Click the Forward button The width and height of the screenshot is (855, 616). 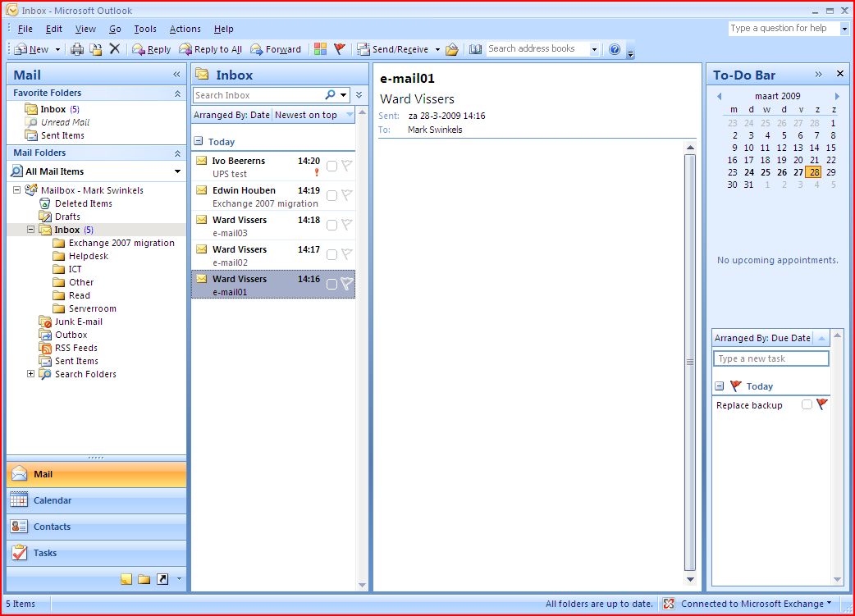[x=276, y=48]
